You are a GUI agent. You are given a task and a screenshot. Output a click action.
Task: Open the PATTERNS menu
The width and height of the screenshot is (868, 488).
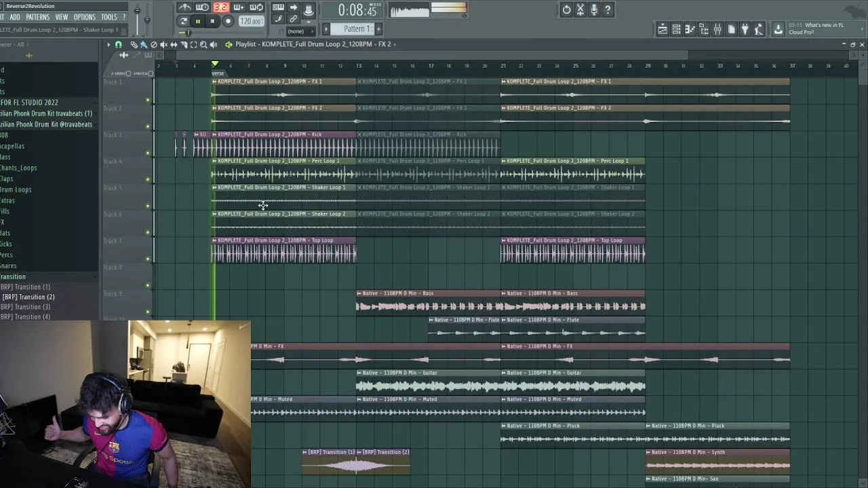[38, 17]
